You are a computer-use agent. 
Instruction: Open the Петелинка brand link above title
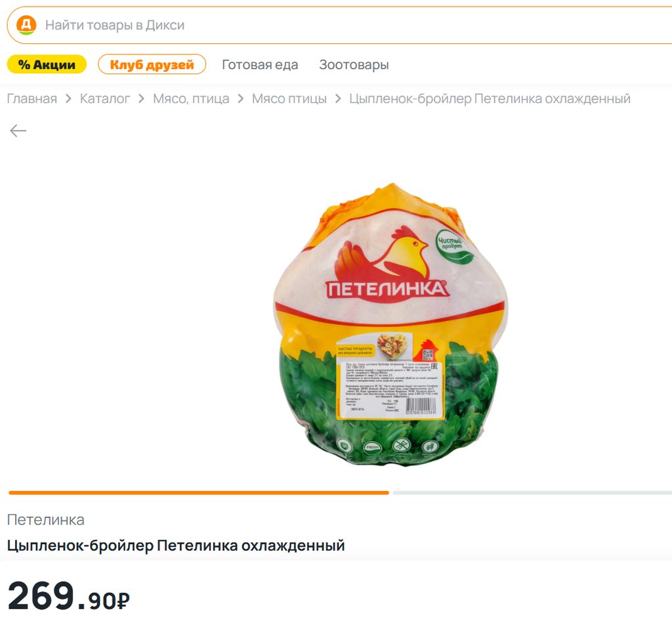coord(46,520)
